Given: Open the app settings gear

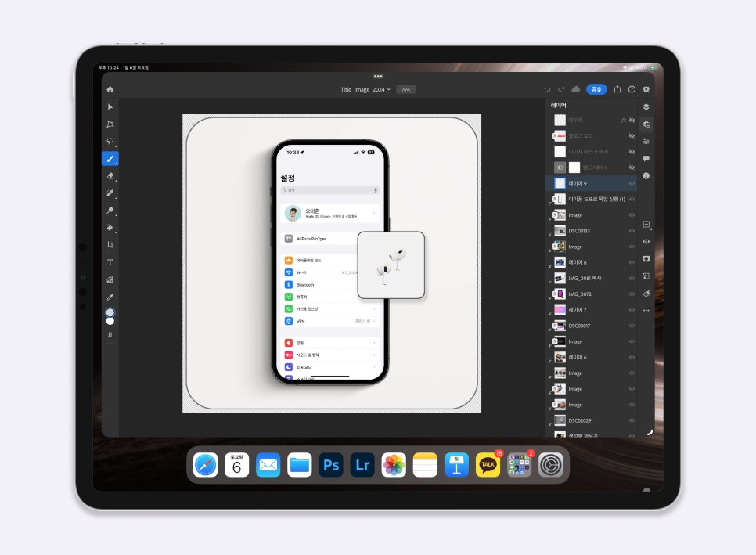Looking at the screenshot, I should click(646, 89).
